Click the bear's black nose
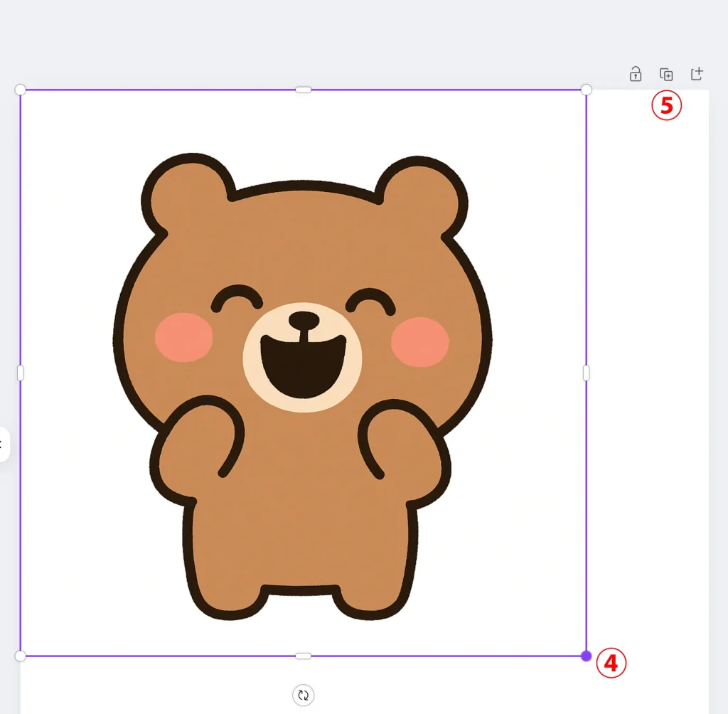728x714 pixels. click(304, 319)
